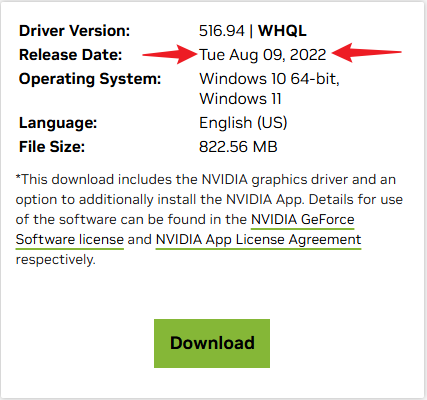Viewport: 427px width, 400px height.
Task: Click the 822.56 MB file size value
Action: (238, 147)
